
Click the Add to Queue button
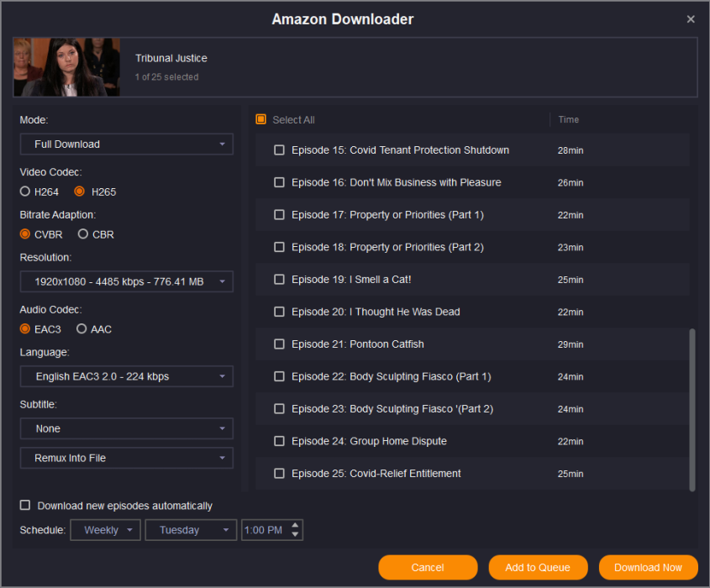pyautogui.click(x=538, y=568)
